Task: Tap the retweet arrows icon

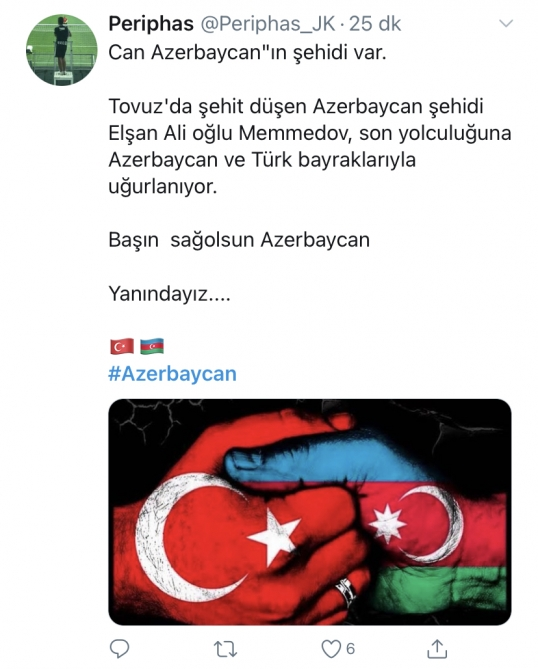Action: pos(225,649)
